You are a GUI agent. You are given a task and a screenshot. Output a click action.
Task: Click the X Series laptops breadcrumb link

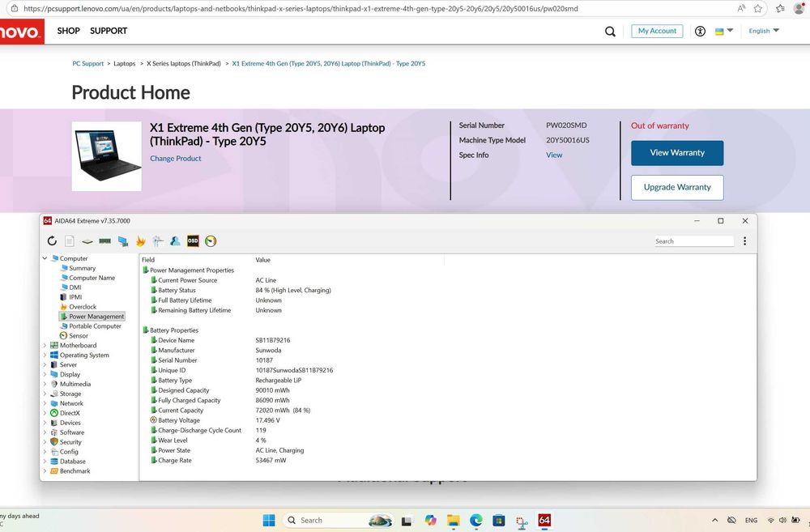[183, 63]
